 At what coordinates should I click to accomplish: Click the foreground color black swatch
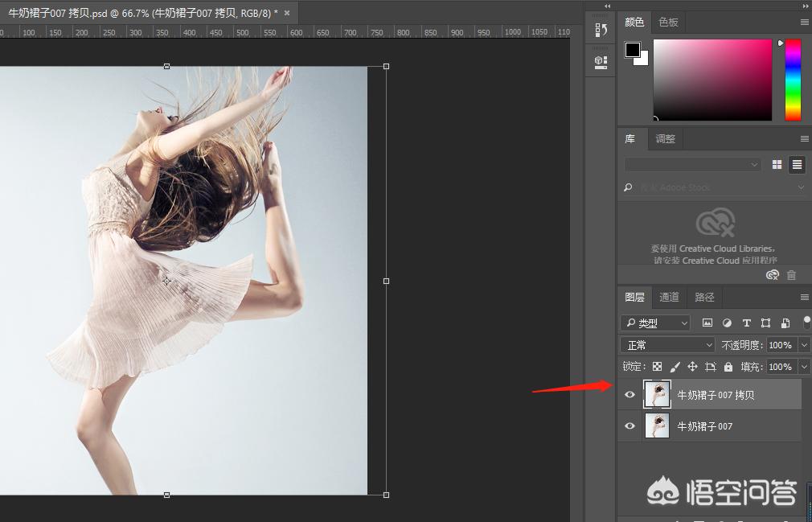click(x=633, y=50)
